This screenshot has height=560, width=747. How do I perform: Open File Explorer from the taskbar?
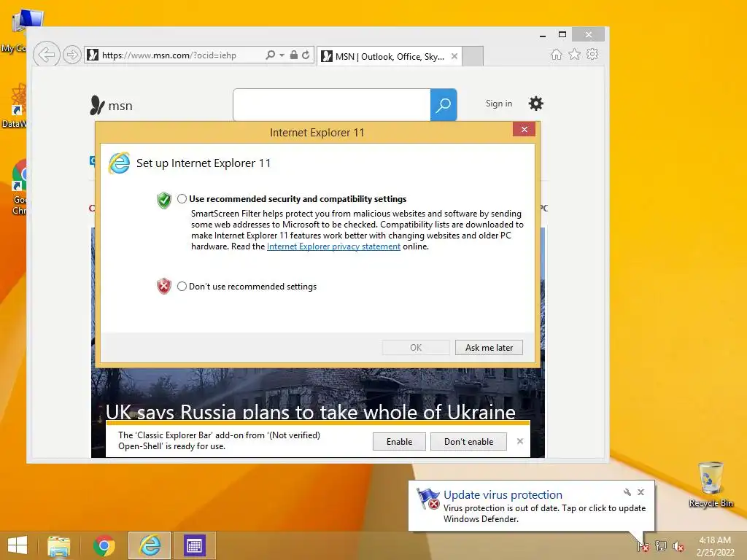58,545
